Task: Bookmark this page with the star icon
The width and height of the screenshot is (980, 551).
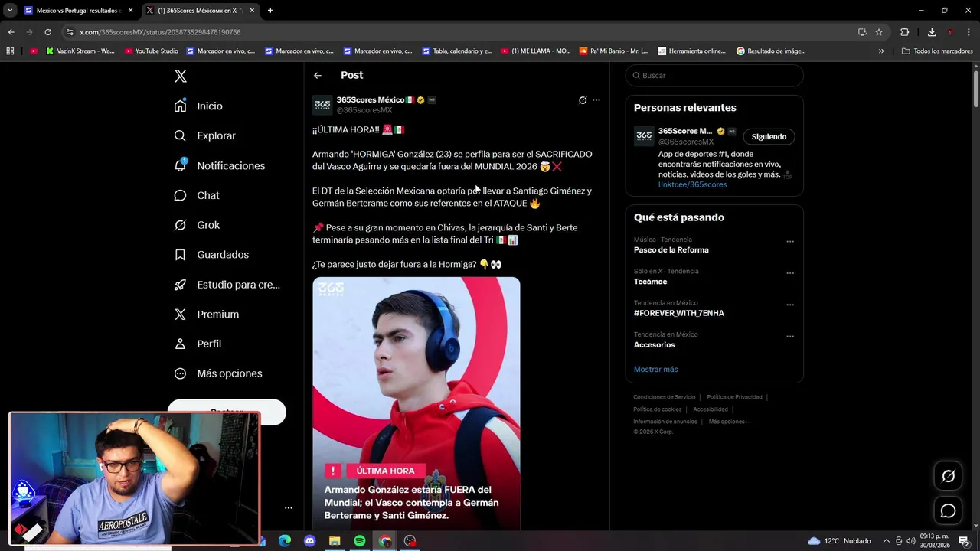Action: [x=879, y=32]
